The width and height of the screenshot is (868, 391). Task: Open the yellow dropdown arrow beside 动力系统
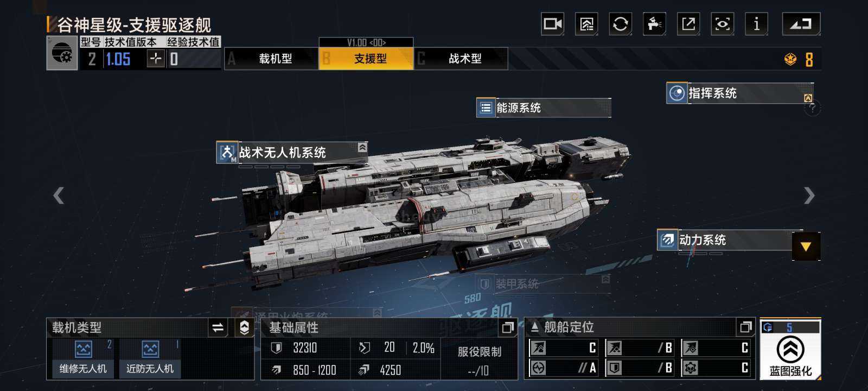click(806, 247)
